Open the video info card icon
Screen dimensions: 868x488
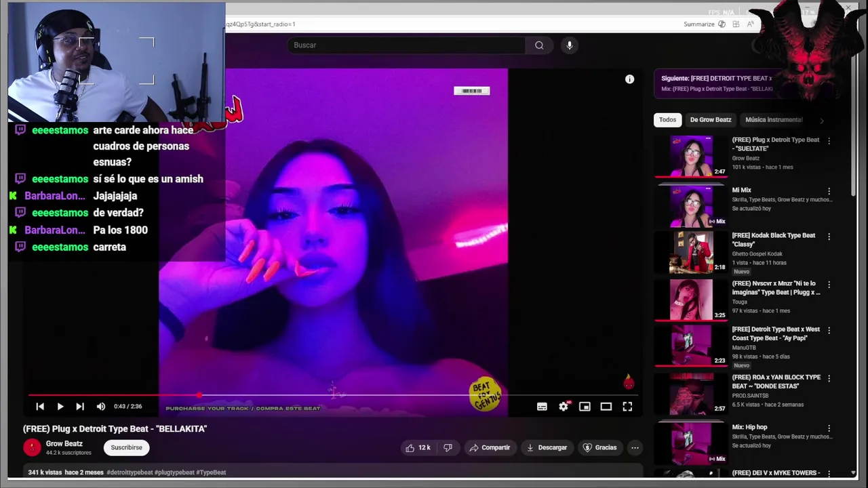(629, 79)
